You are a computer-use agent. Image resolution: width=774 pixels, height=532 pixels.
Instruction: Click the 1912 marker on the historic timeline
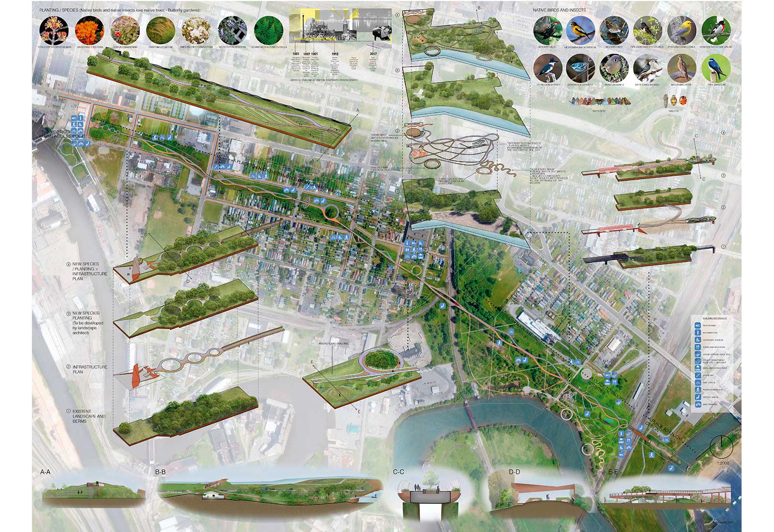[335, 54]
